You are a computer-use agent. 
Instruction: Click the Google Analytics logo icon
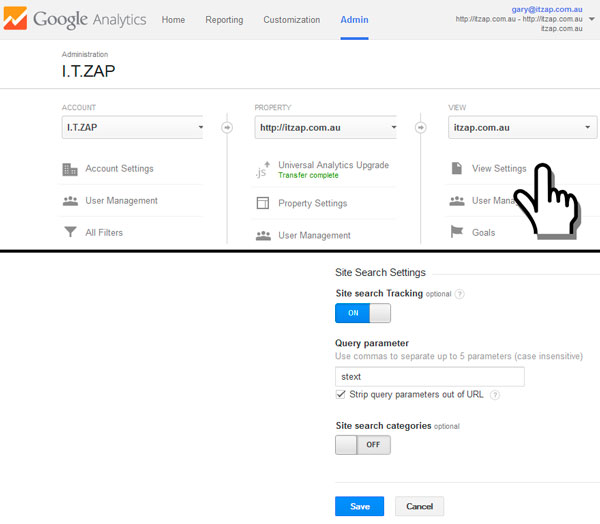click(16, 19)
